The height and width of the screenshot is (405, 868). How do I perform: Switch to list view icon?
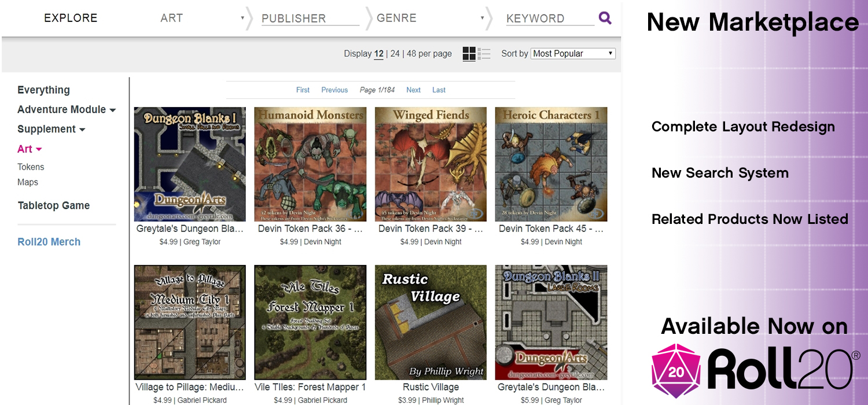[484, 54]
